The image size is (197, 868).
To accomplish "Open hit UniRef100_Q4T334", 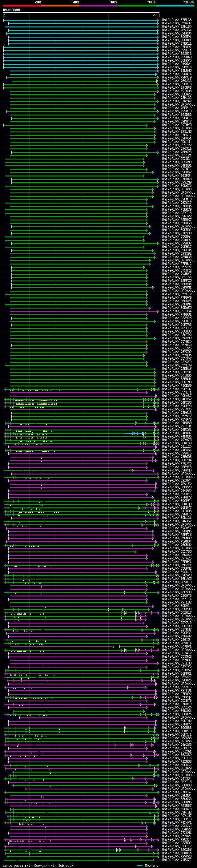I will point(176,778).
